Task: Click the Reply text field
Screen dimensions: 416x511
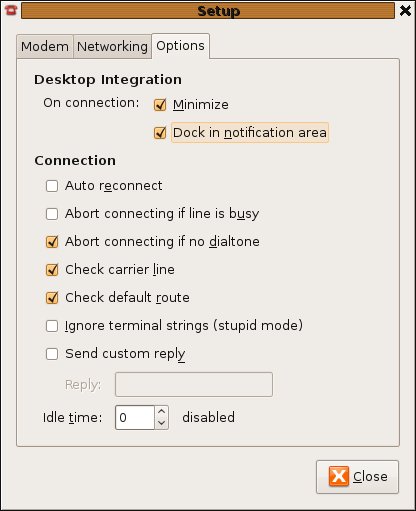Action: point(194,385)
